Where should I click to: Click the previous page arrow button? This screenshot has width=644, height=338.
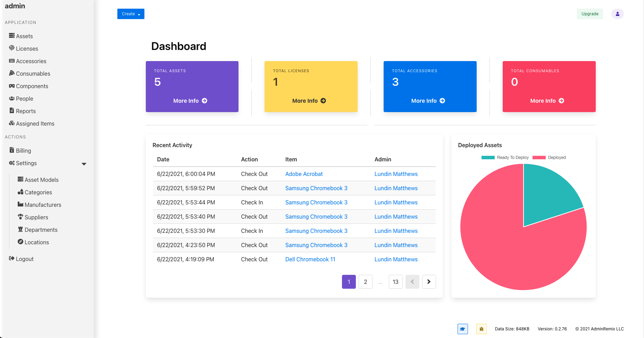tap(412, 282)
